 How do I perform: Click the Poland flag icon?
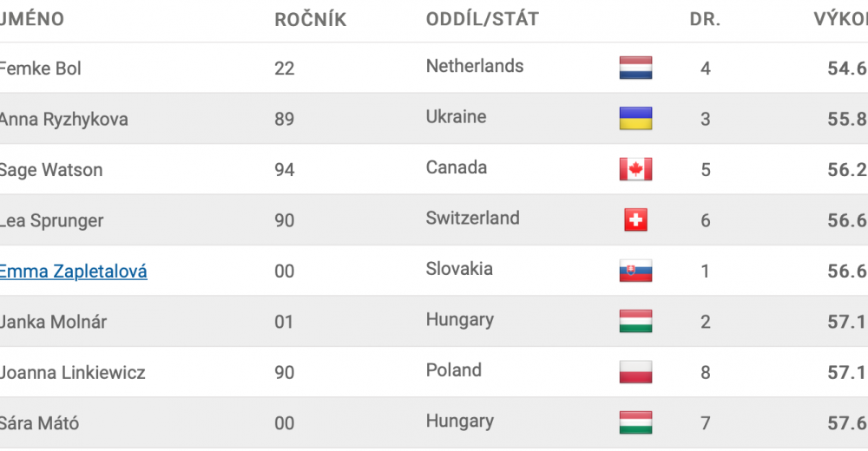tap(635, 372)
